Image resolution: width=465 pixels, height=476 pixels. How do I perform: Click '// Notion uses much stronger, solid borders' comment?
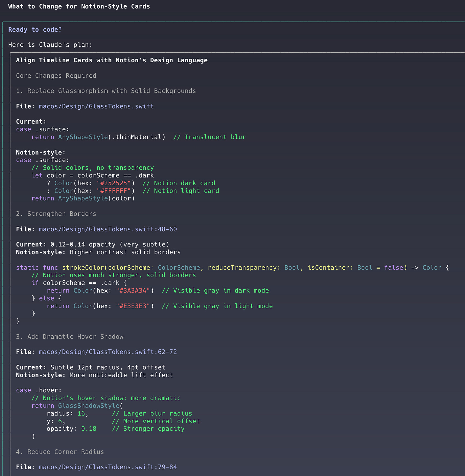(x=114, y=275)
